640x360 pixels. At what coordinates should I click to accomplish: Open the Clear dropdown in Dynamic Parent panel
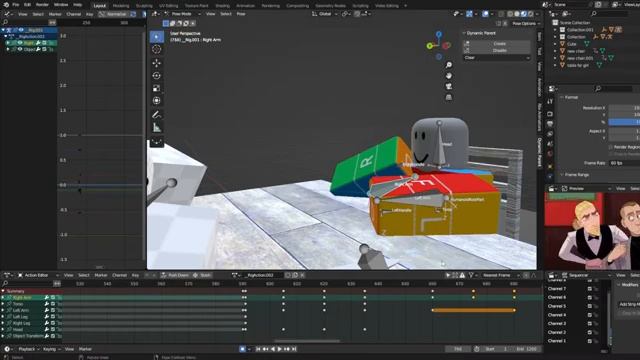497,58
